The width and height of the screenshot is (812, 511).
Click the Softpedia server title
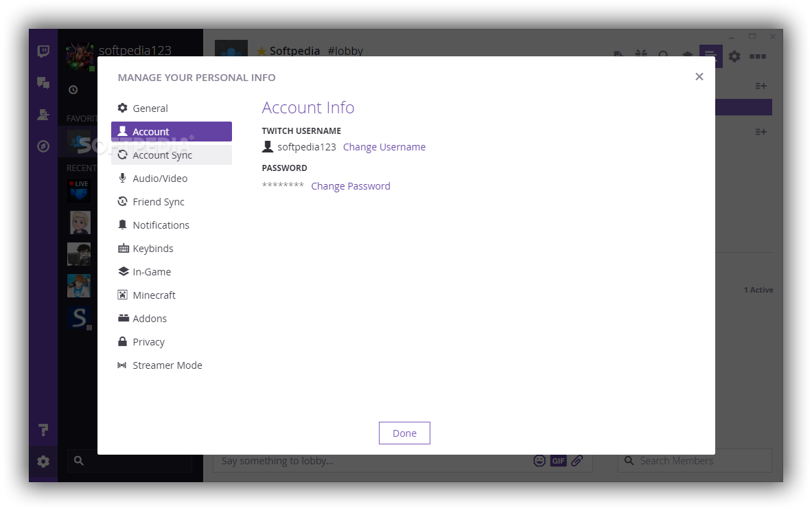[294, 51]
